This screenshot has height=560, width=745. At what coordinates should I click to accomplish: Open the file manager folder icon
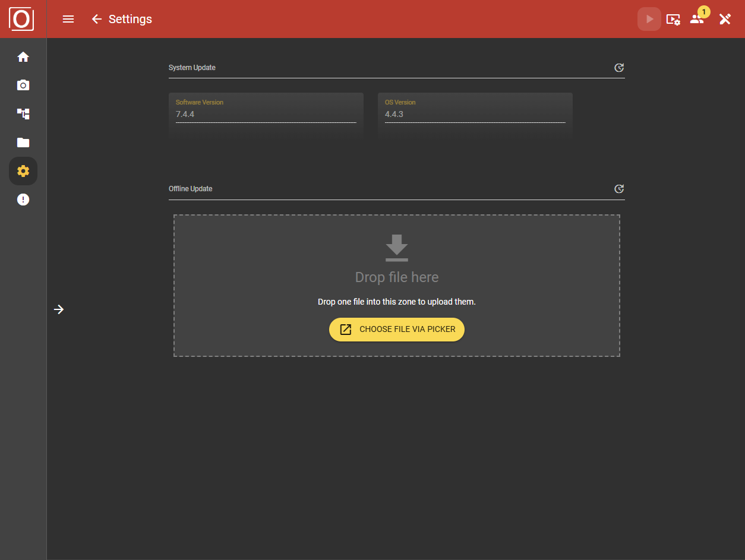point(23,143)
